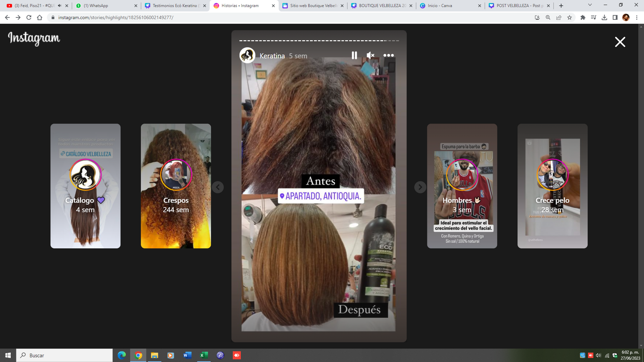Open Excel from the taskbar
This screenshot has width=644, height=362.
point(204,355)
